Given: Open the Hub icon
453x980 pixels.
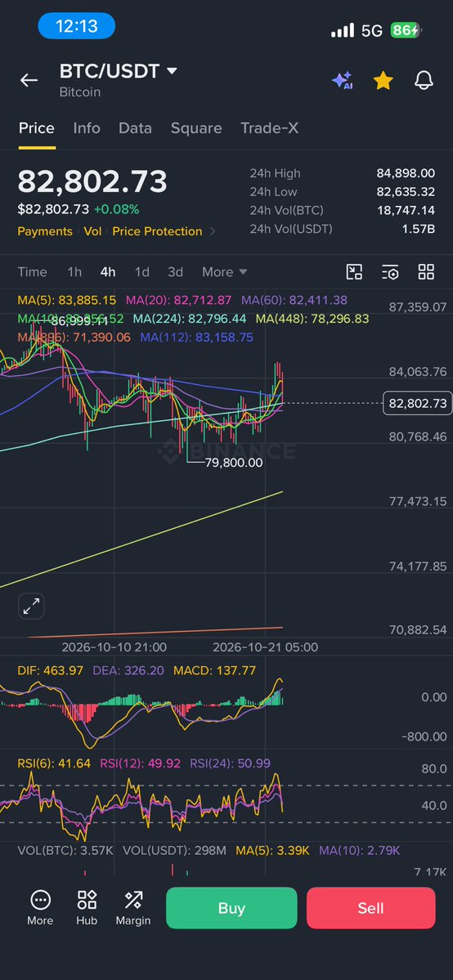Looking at the screenshot, I should pyautogui.click(x=87, y=907).
